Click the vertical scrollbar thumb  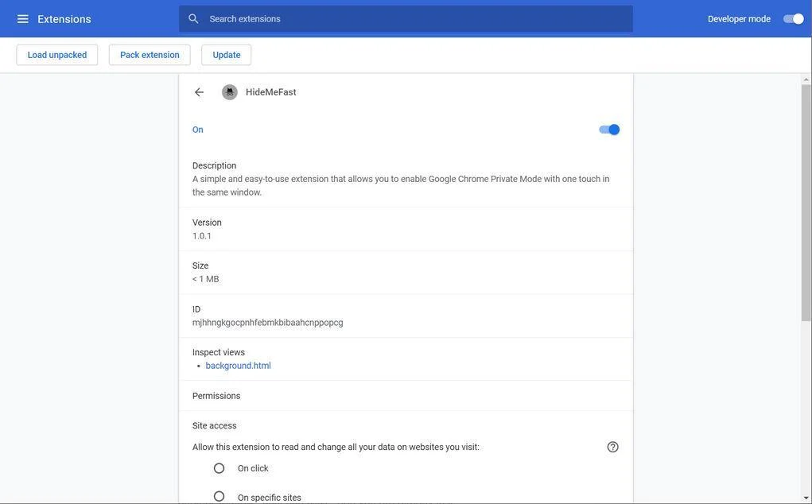806,203
